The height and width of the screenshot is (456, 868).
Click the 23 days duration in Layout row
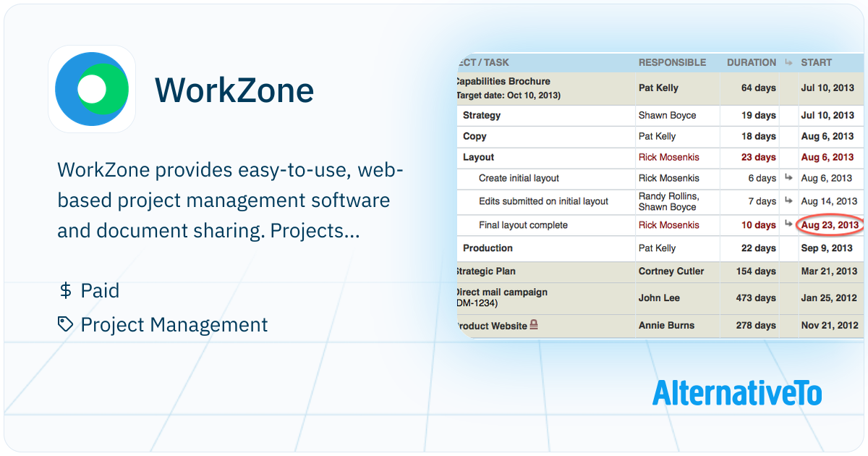758,157
